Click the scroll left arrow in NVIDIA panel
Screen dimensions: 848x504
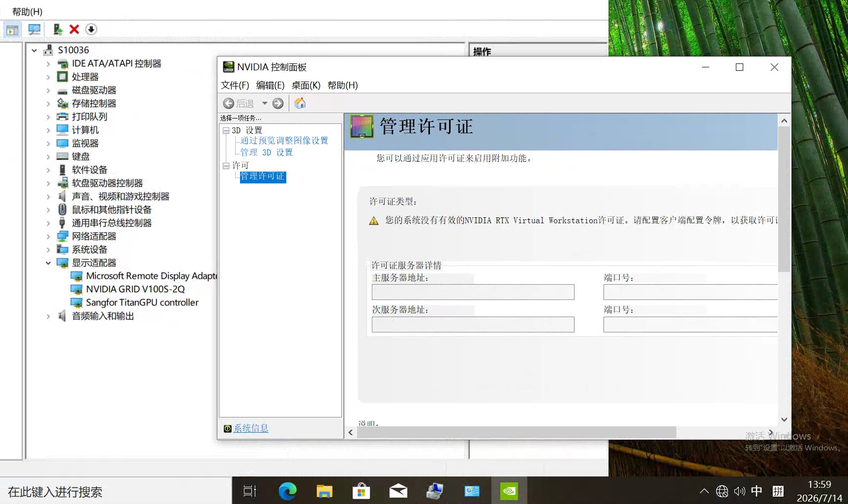350,433
